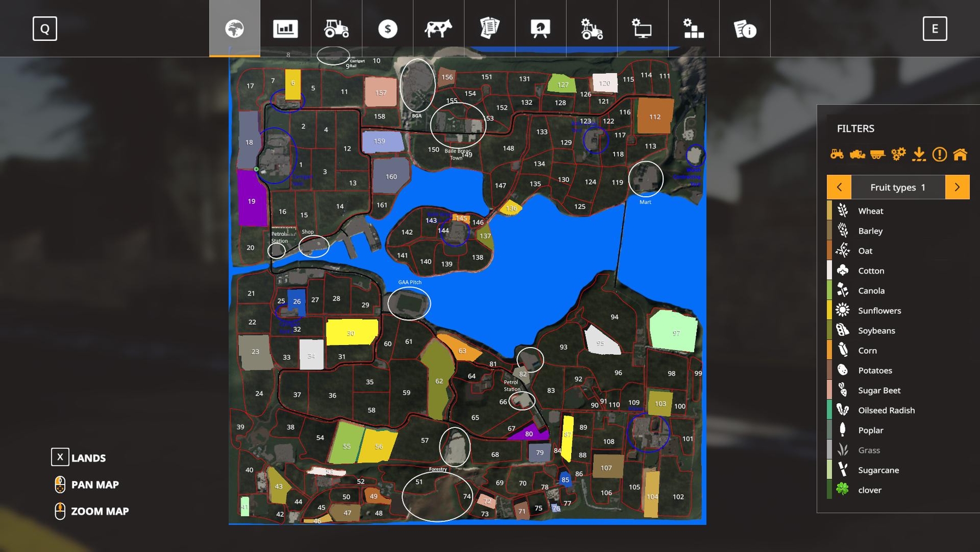The width and height of the screenshot is (980, 552).
Task: Click the X Lands button
Action: [60, 457]
